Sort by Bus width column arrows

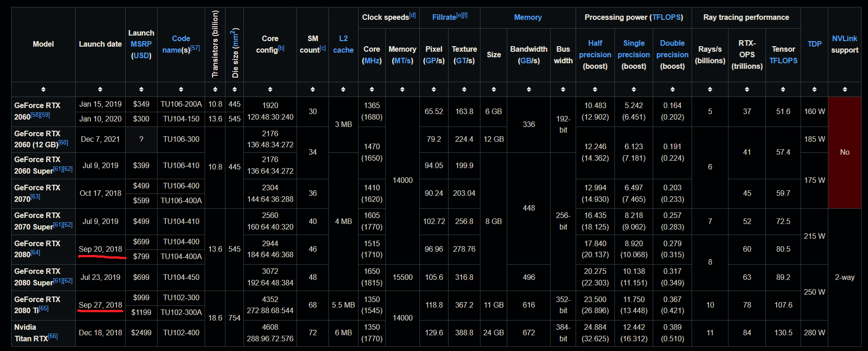point(563,89)
